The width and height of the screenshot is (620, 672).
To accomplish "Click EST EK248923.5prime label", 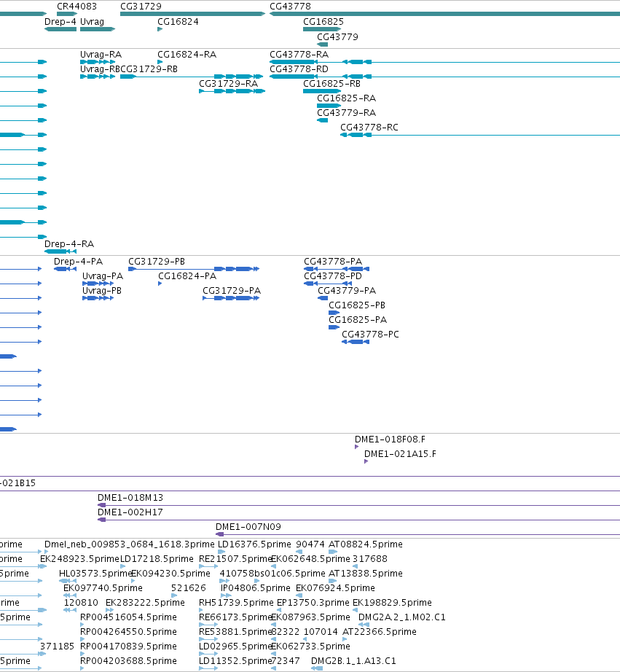I will [79, 559].
